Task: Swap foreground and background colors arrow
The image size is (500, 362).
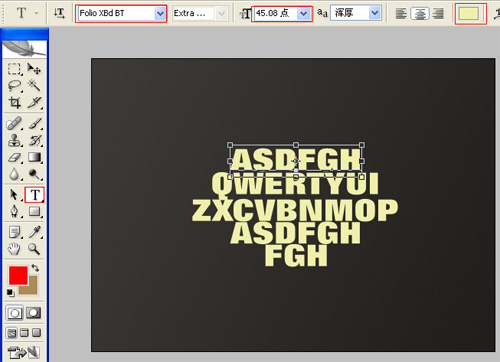Action: point(35,268)
